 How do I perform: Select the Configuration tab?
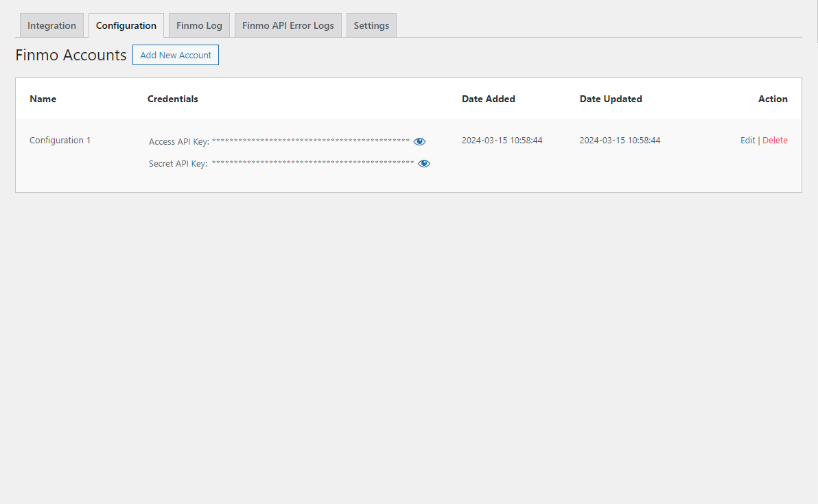point(126,25)
